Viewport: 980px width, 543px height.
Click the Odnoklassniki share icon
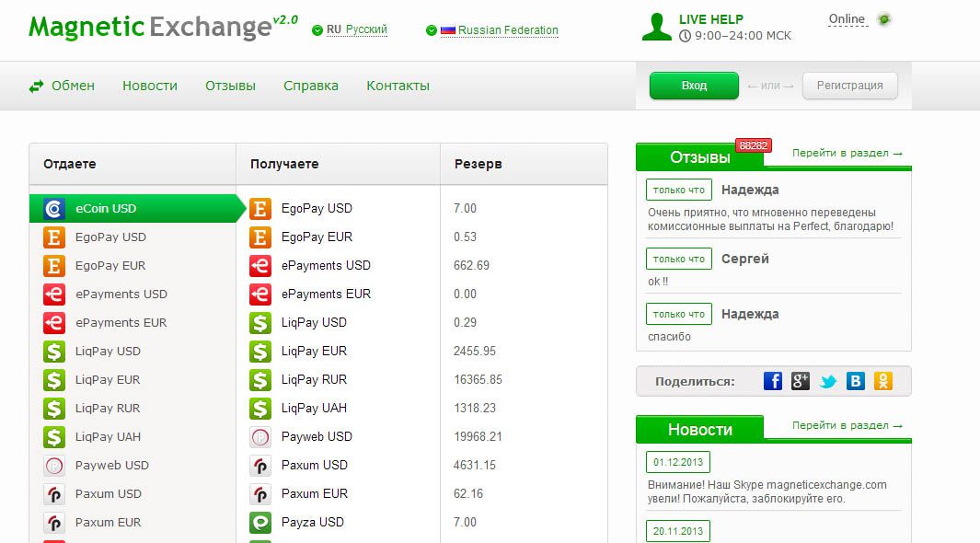pos(883,381)
